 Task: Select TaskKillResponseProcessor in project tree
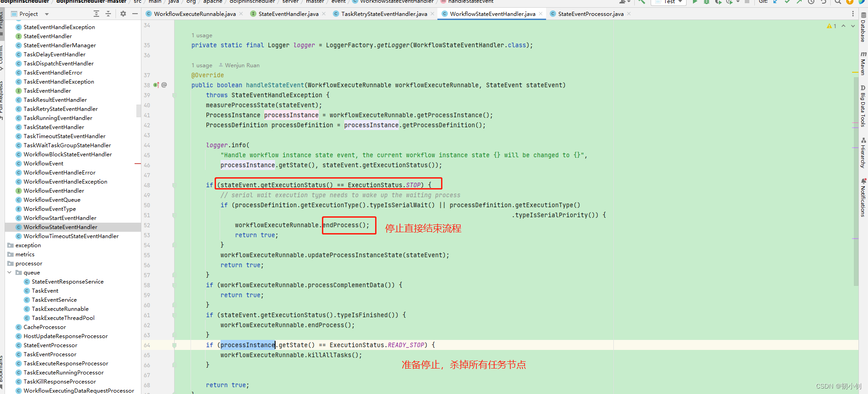(x=60, y=382)
